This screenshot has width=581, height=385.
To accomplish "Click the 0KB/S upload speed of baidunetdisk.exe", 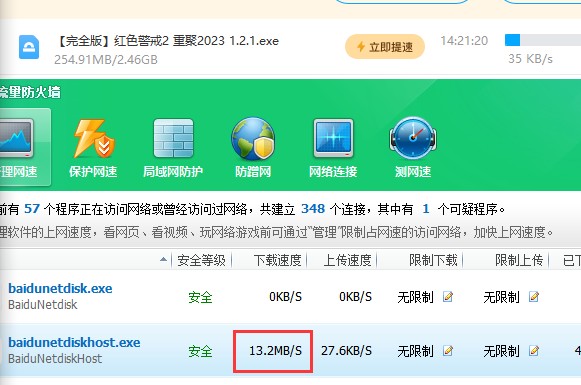I will (355, 297).
